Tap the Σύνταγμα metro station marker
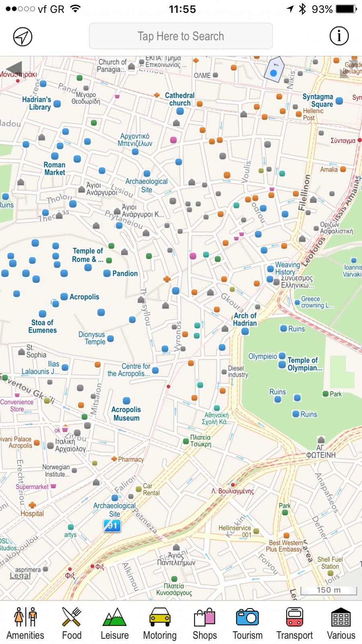 click(360, 140)
